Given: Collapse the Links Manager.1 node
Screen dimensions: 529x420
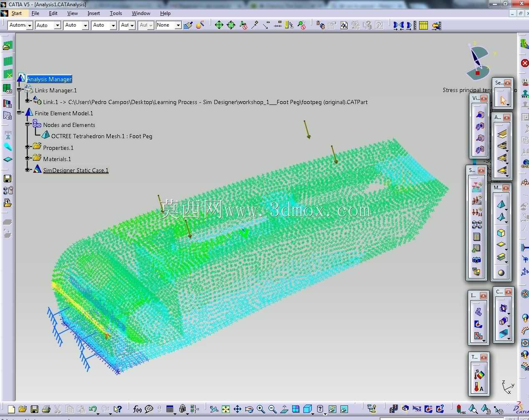Looking at the screenshot, I should click(20, 90).
